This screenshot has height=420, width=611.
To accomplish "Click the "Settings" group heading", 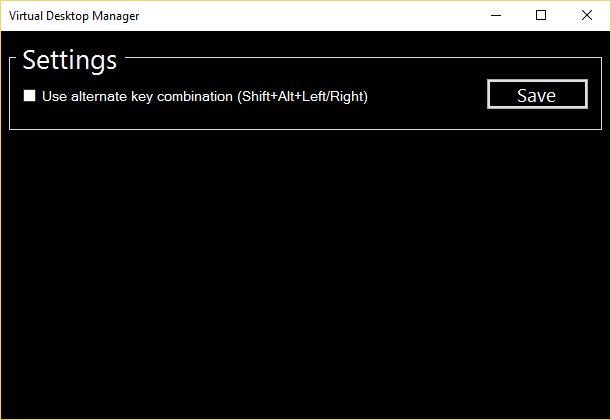I will (70, 60).
